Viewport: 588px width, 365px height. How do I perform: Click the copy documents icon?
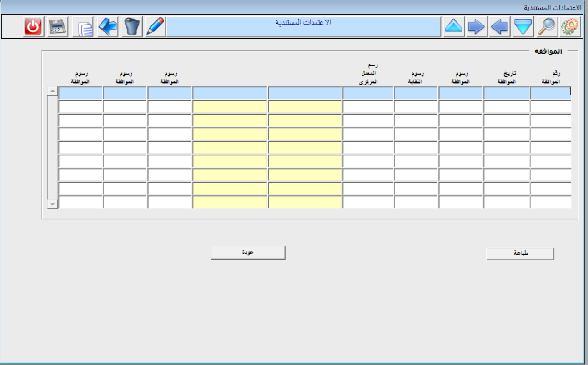84,27
